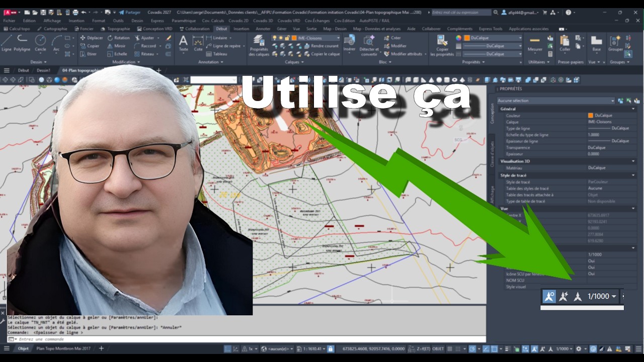
Task: Click the Déplacer tool
Action: [x=91, y=38]
